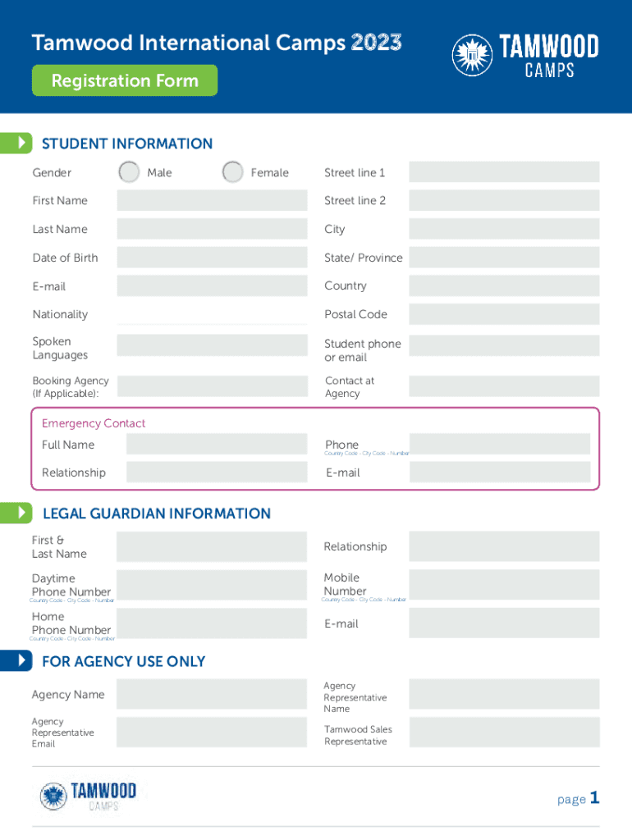Click the Street line 1 field
Image resolution: width=632 pixels, height=840 pixels.
pos(504,172)
